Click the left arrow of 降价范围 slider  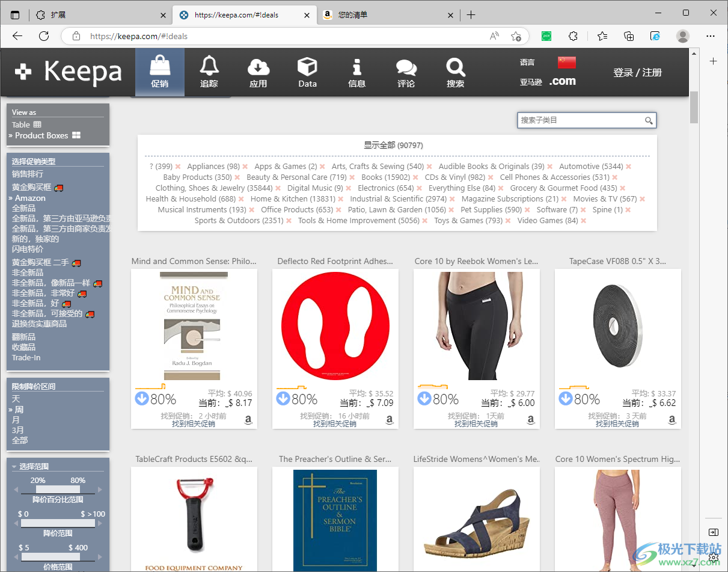(x=15, y=523)
